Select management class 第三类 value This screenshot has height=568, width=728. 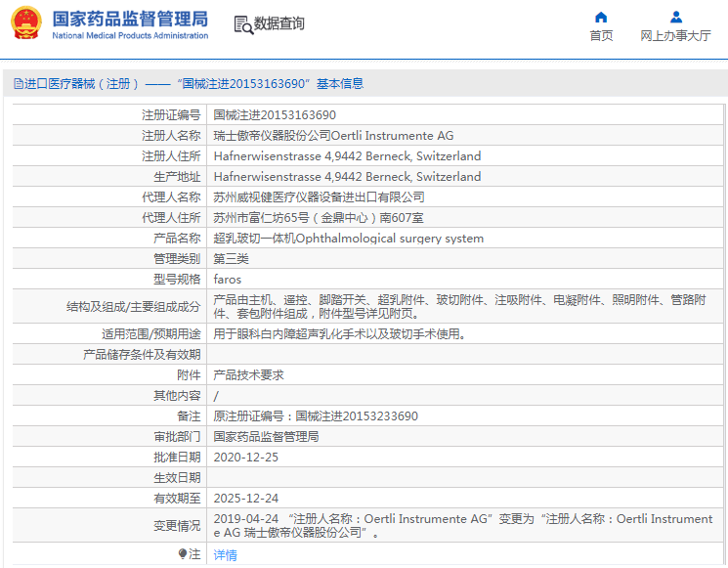pyautogui.click(x=232, y=259)
